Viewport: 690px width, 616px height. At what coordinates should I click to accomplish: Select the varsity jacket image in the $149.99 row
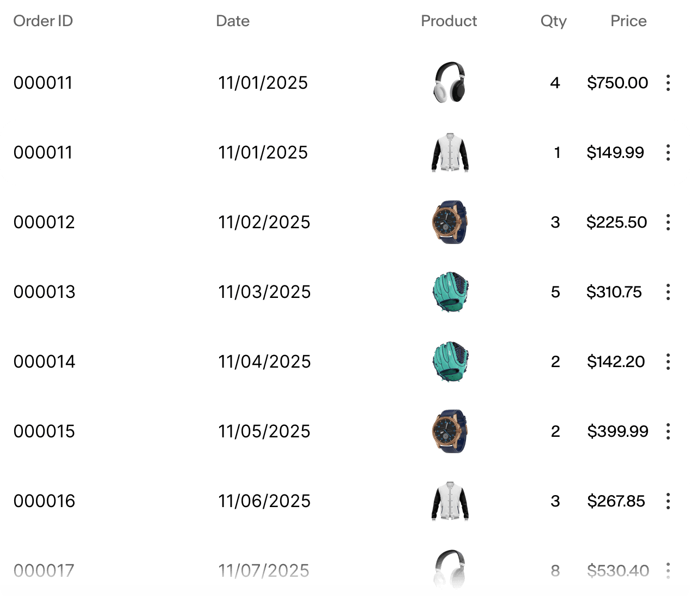450,153
